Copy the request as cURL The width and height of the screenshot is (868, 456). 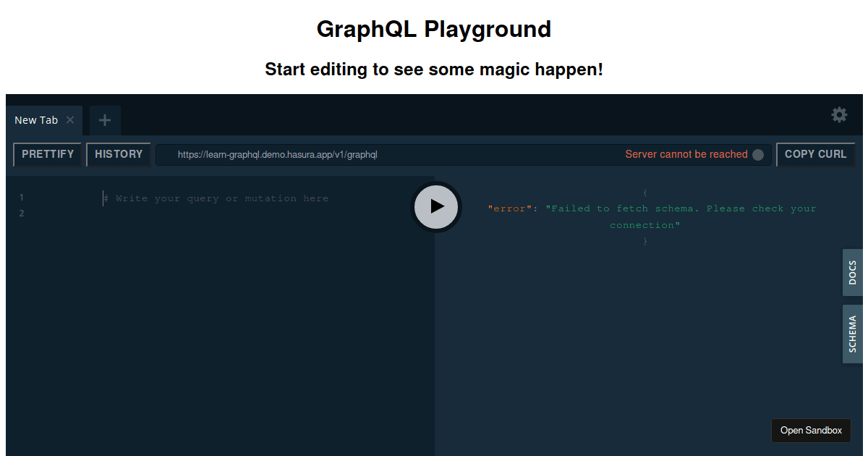(x=816, y=154)
